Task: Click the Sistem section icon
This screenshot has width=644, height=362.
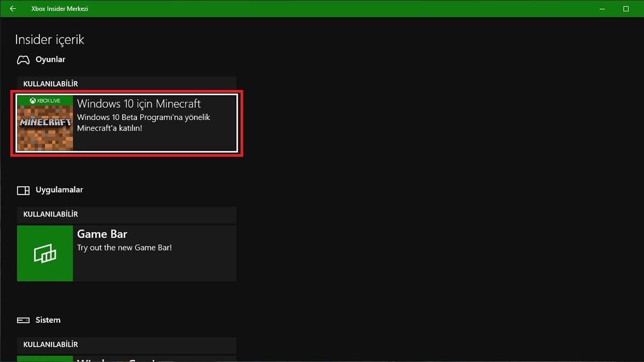Action: [23, 320]
